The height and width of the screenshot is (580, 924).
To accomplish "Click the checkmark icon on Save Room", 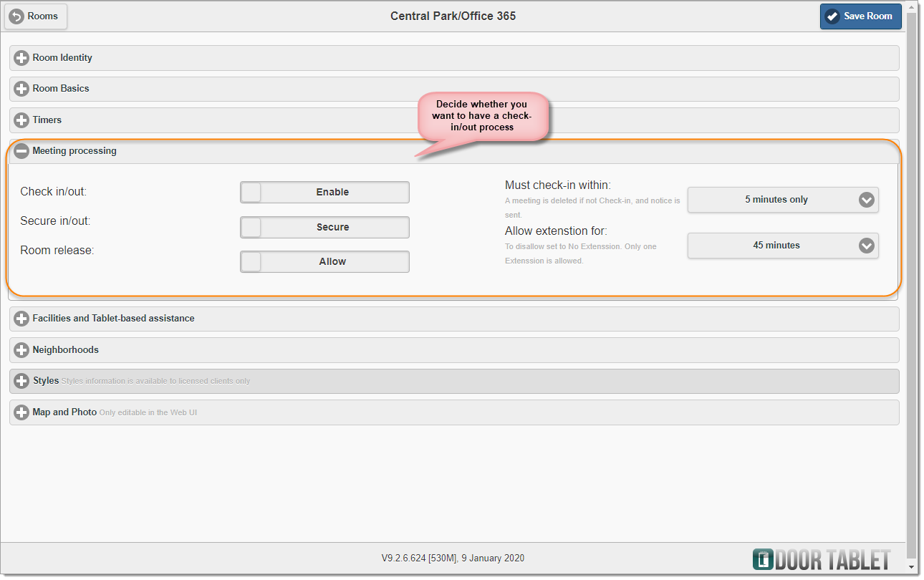I will point(832,16).
